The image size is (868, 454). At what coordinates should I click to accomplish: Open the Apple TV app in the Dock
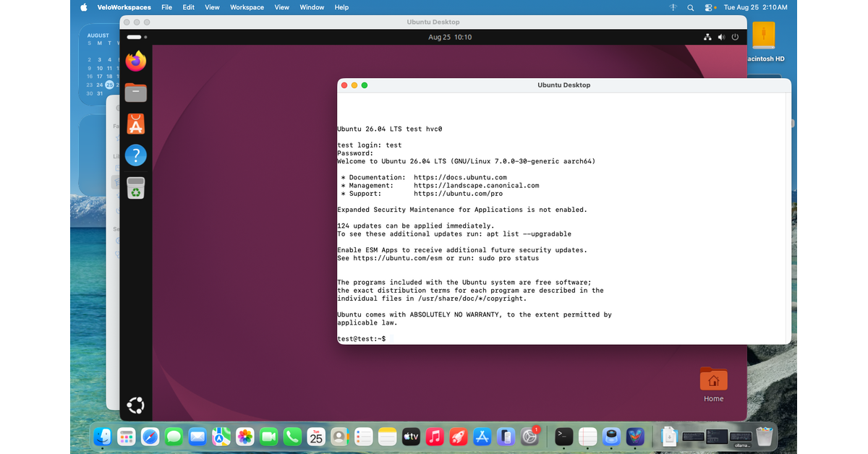(x=411, y=436)
